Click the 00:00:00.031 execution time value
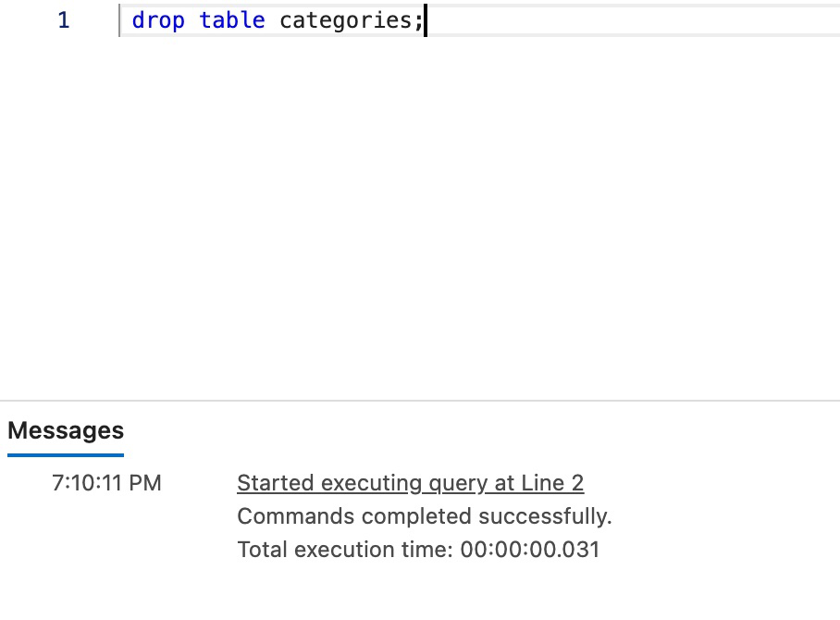Viewport: 840px width, 620px height. 530,550
